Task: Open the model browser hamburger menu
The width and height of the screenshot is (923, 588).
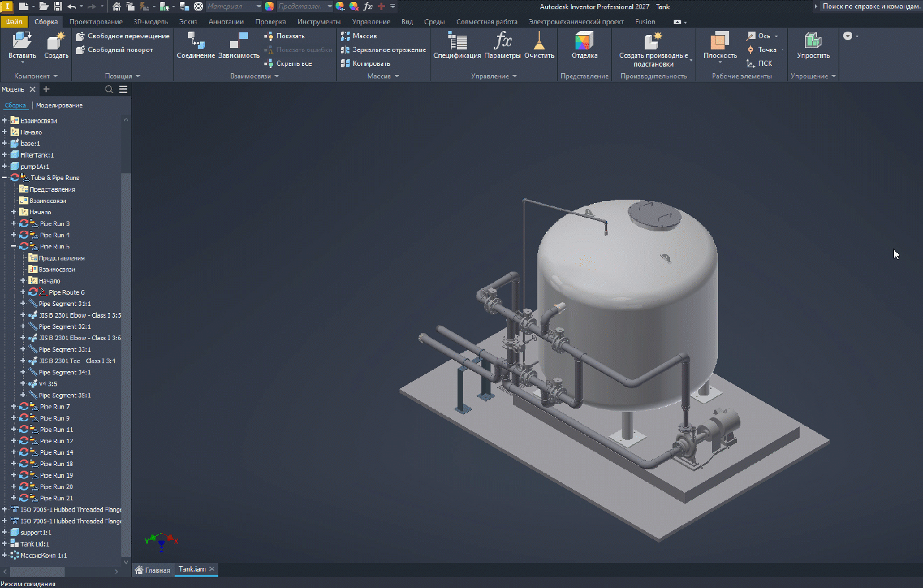Action: [x=123, y=90]
